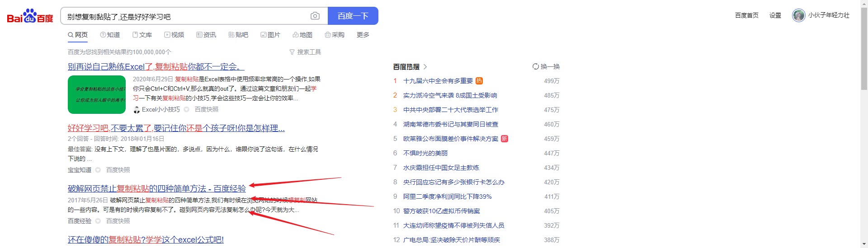Image resolution: width=868 pixels, height=248 pixels.
Task: Open result 好好学习吧,不要太累了
Action: [176, 128]
